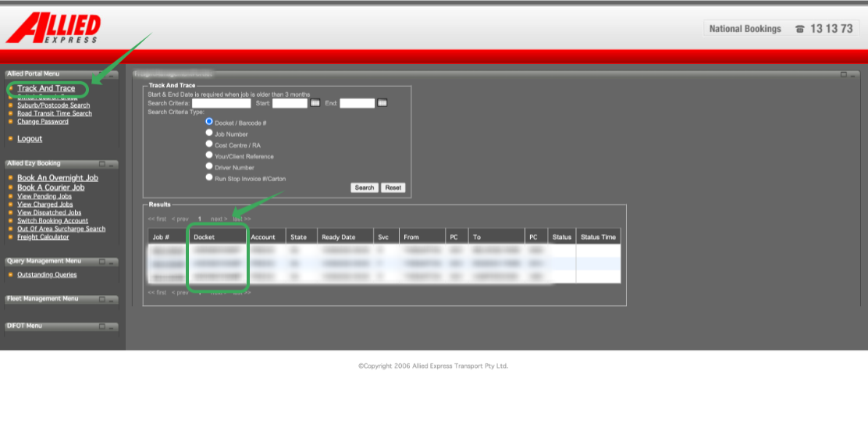Click the Reset button

pyautogui.click(x=393, y=187)
